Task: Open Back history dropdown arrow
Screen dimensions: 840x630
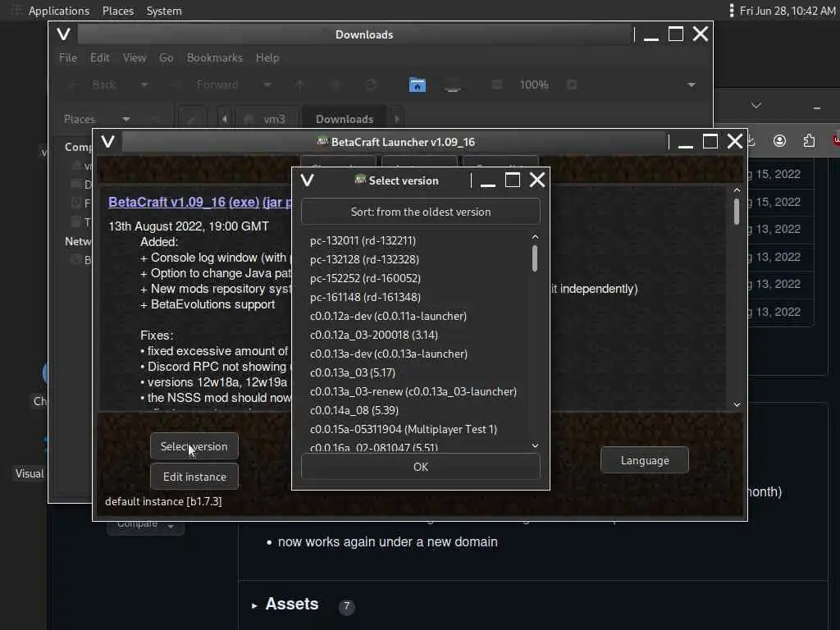Action: pos(144,84)
